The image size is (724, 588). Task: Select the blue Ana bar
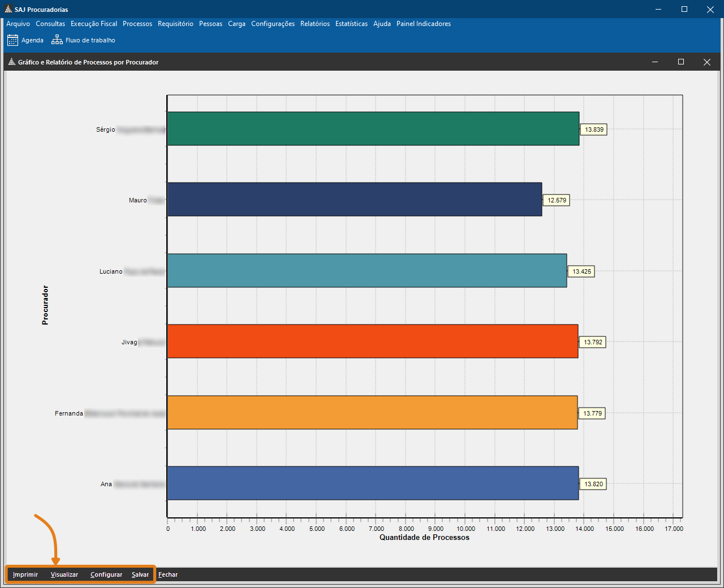click(373, 483)
